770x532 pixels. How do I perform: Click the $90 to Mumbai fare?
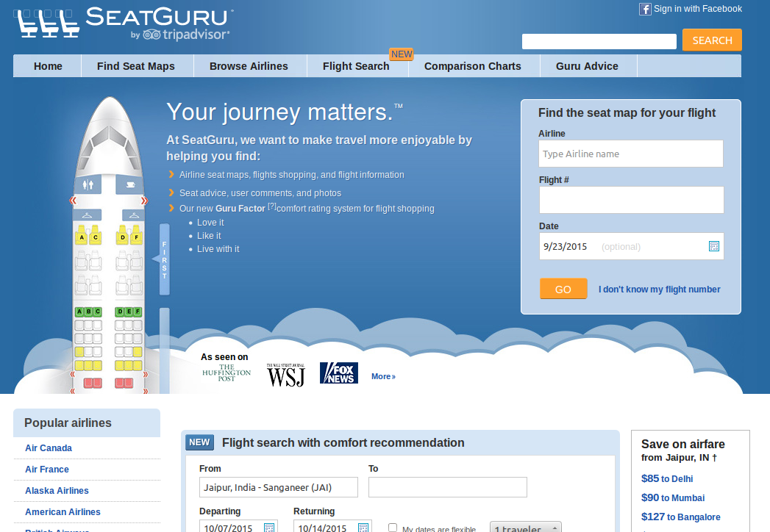tap(673, 497)
